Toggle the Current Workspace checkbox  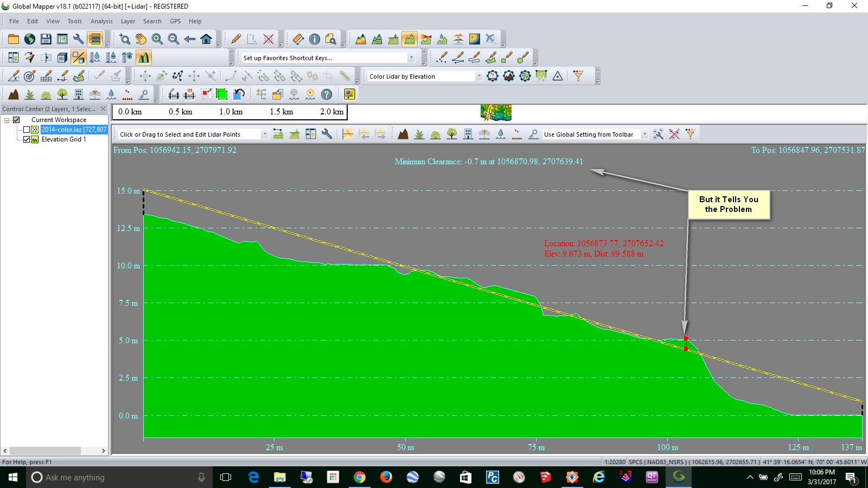pos(16,120)
